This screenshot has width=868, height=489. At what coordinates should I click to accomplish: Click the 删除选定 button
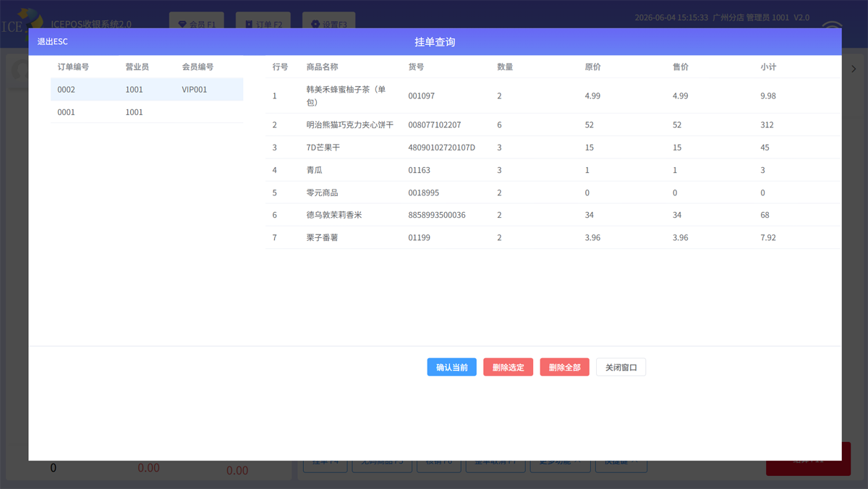coord(509,367)
